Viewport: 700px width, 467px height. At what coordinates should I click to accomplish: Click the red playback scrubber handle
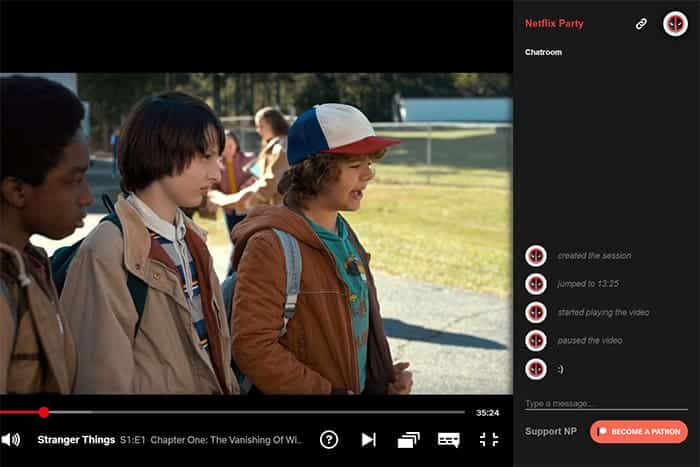click(43, 412)
